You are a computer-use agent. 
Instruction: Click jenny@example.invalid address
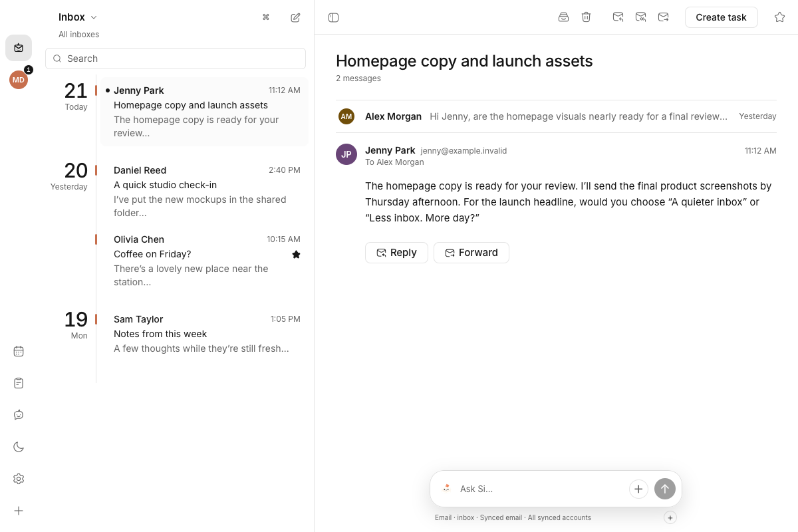pyautogui.click(x=464, y=151)
